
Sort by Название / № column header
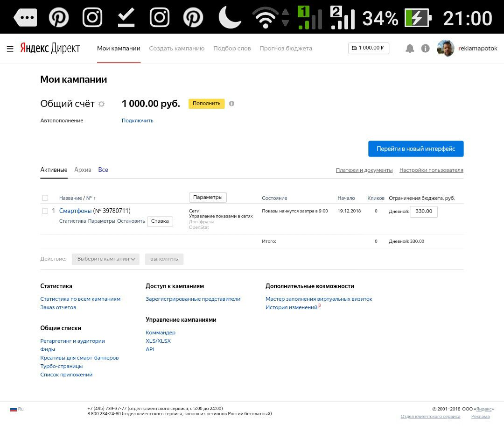[77, 198]
